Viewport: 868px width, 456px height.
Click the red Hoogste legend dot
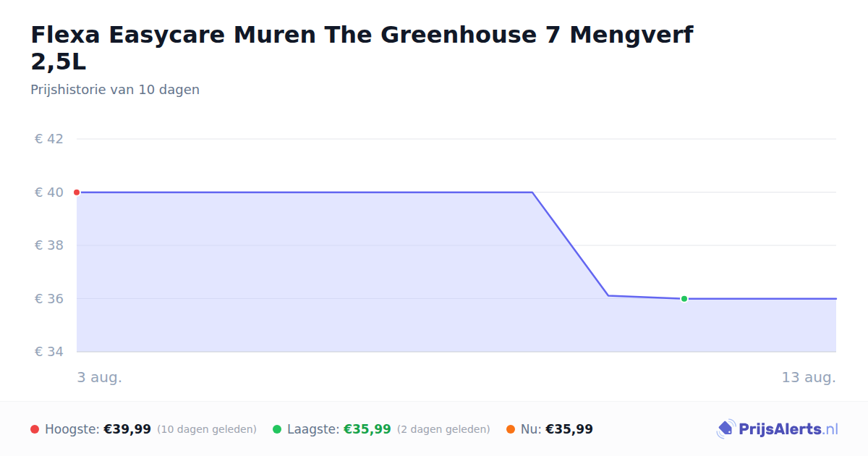35,429
